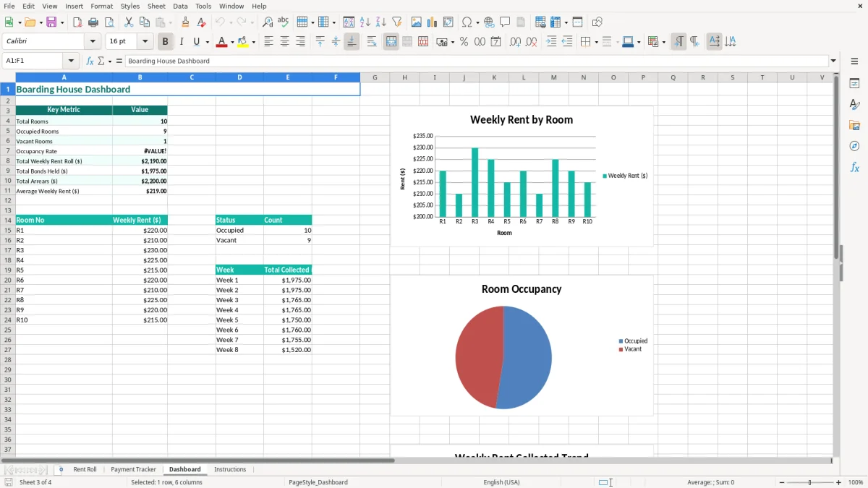The image size is (868, 488).
Task: Click the zoom in plus button
Action: click(838, 482)
